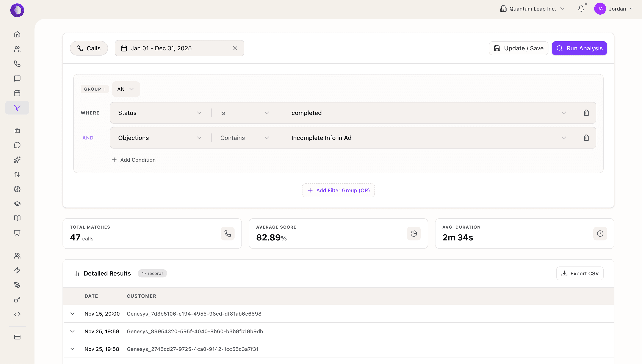642x364 pixels.
Task: Open the AND/OR logic selector for Group 1
Action: click(126, 89)
